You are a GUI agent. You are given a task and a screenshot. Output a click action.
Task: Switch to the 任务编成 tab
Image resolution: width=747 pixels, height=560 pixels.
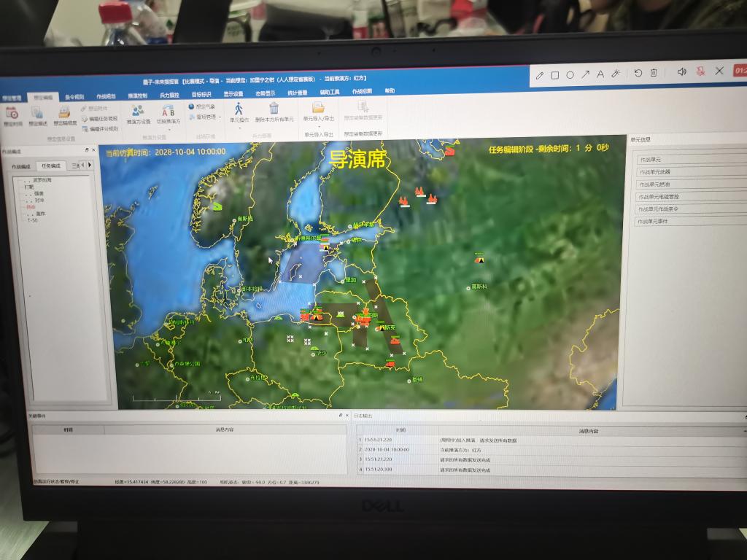pos(52,166)
